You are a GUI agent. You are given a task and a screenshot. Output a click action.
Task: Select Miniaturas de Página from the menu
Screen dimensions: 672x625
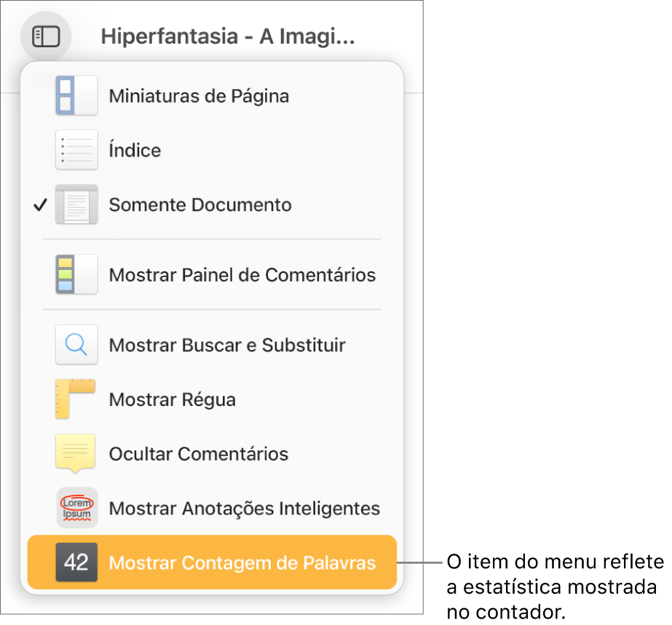click(x=198, y=95)
